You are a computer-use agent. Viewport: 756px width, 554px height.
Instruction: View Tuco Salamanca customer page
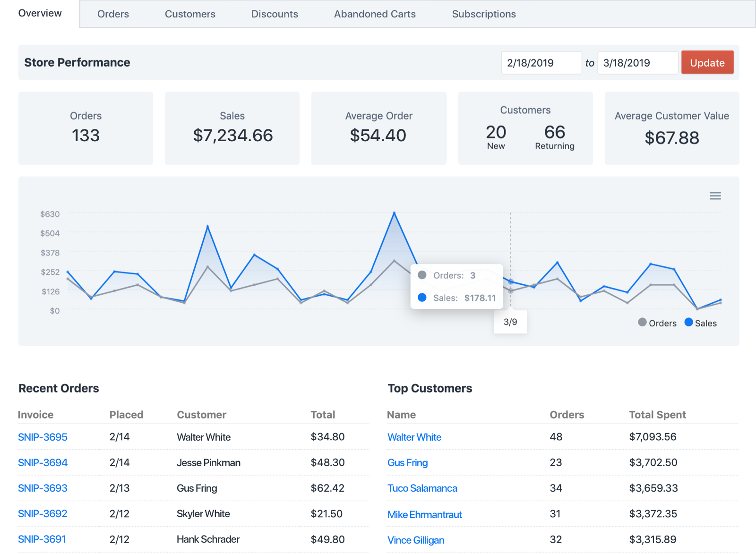coord(422,488)
